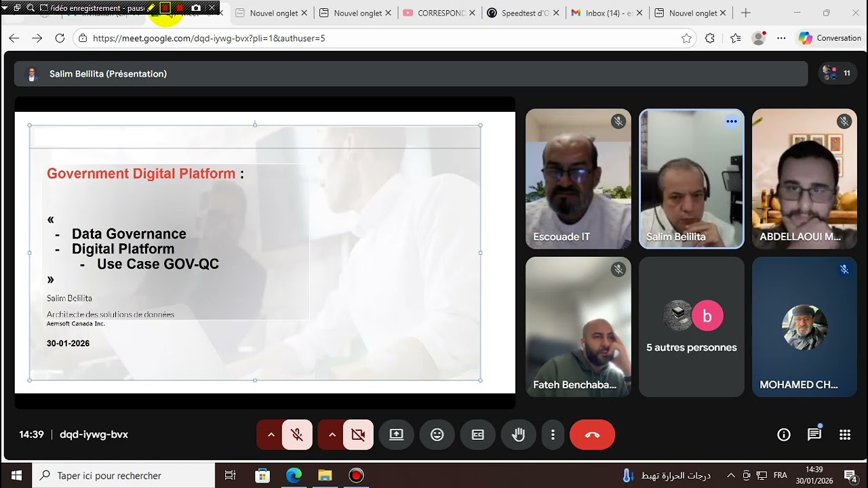Close the Gmail Inbox tab
The width and height of the screenshot is (868, 488).
tap(639, 13)
